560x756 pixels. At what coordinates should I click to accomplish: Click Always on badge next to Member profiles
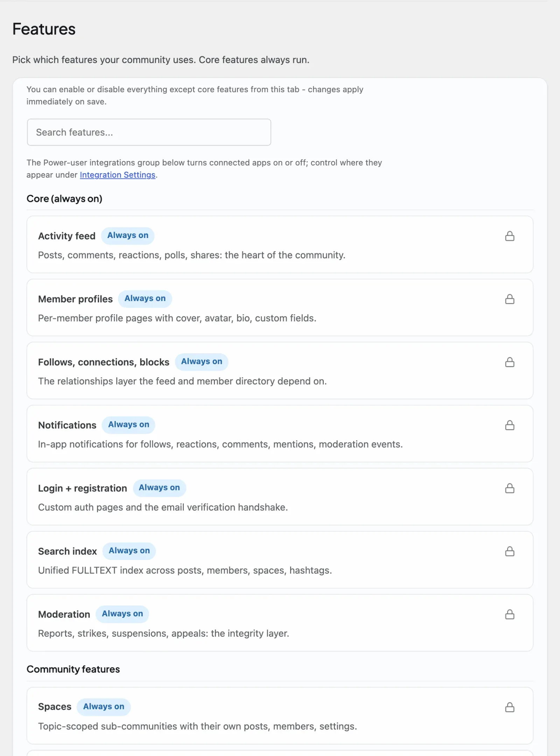pos(145,299)
